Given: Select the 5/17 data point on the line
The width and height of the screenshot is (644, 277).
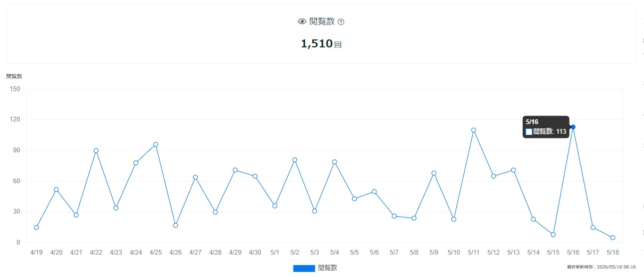Looking at the screenshot, I should pos(593,227).
